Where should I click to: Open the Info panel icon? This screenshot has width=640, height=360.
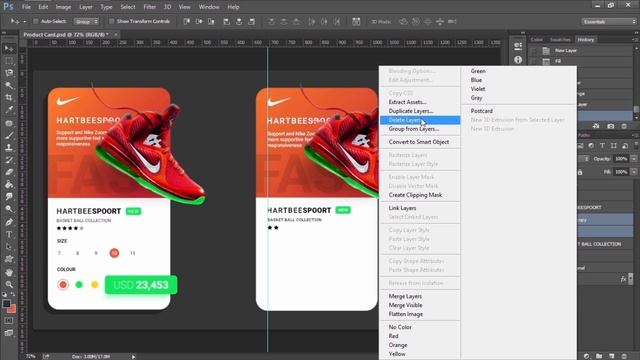tap(518, 60)
